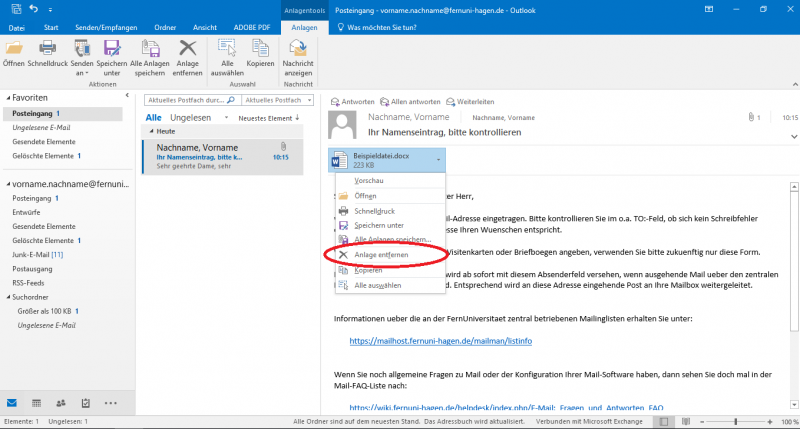Switch to Mail view icon
Image resolution: width=800 pixels, height=429 pixels.
pyautogui.click(x=12, y=403)
